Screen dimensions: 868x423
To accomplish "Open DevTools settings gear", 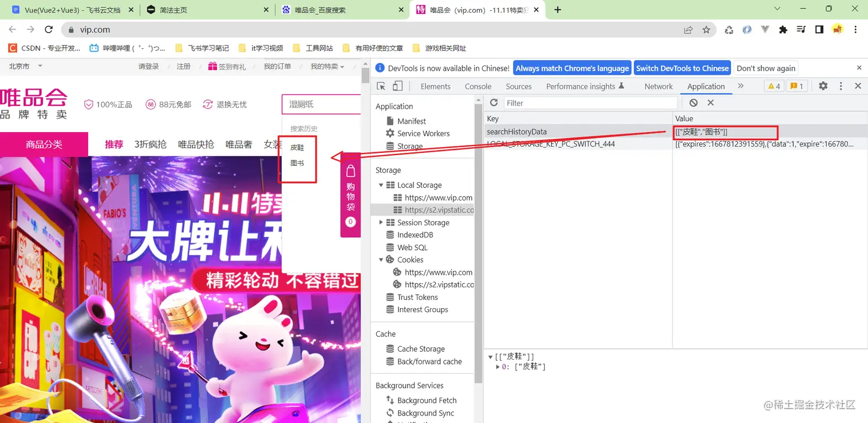I will (823, 86).
